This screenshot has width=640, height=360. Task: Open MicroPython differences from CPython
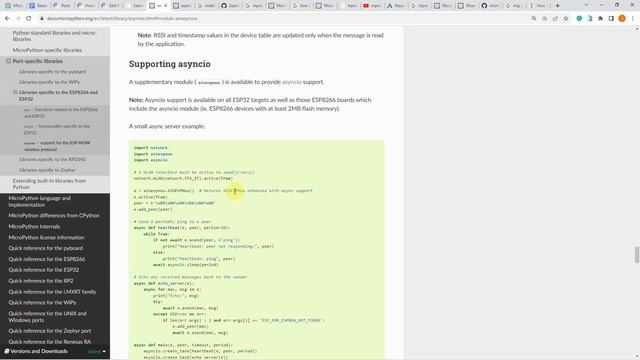click(x=54, y=216)
